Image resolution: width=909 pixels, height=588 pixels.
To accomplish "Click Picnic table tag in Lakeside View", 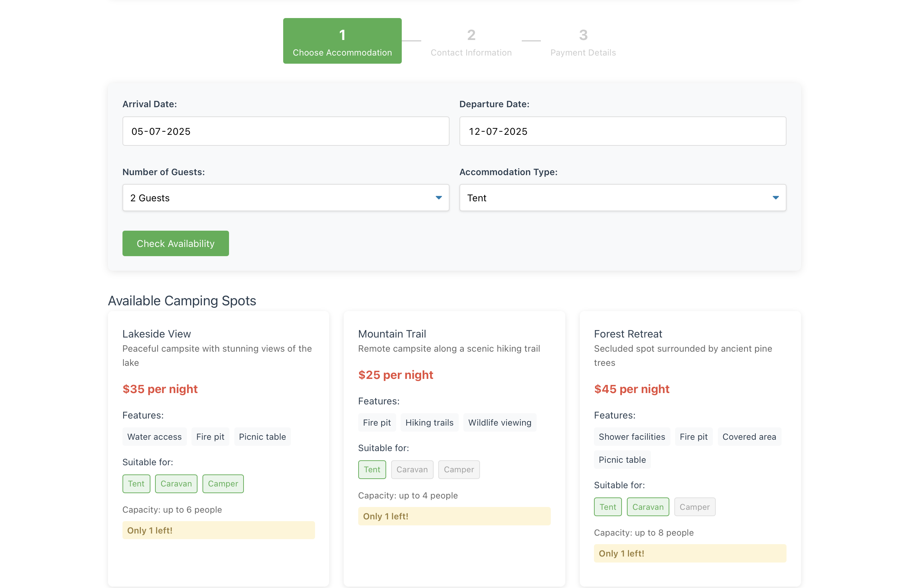I will coord(262,437).
